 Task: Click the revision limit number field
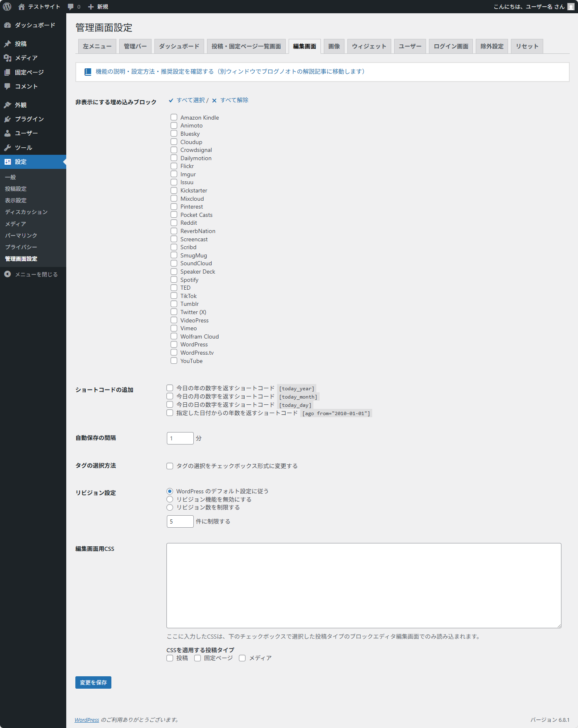click(180, 521)
